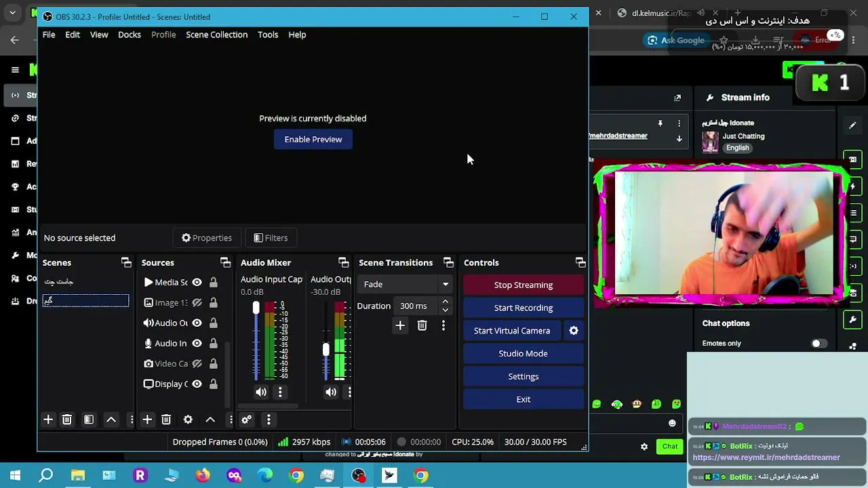Click Start Virtual Camera button
868x488 pixels.
click(512, 331)
